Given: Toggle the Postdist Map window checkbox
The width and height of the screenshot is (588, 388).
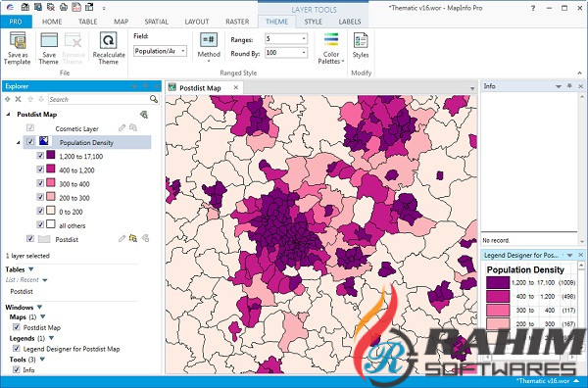Looking at the screenshot, I should (x=16, y=327).
